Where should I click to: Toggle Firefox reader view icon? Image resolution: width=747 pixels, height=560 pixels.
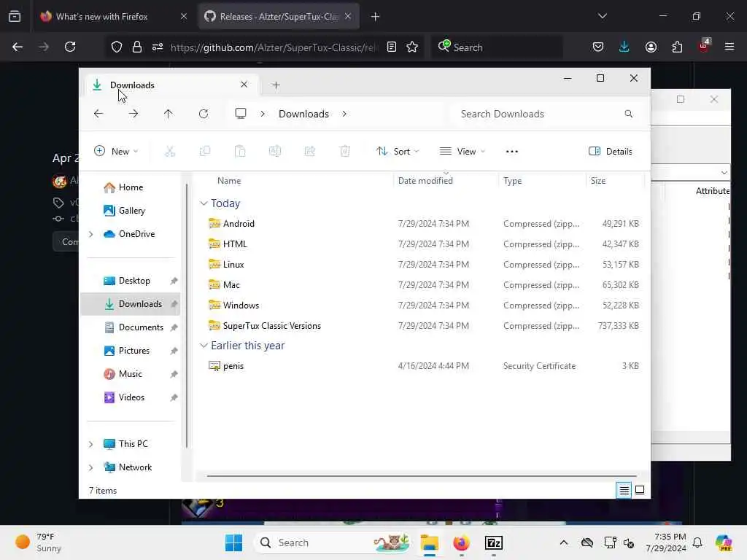(x=392, y=47)
